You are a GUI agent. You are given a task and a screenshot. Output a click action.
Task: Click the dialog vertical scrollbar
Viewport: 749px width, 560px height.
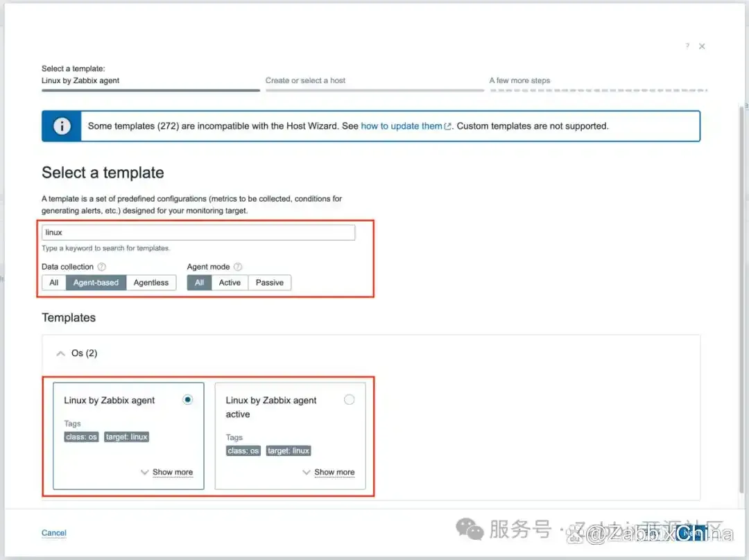click(x=742, y=300)
